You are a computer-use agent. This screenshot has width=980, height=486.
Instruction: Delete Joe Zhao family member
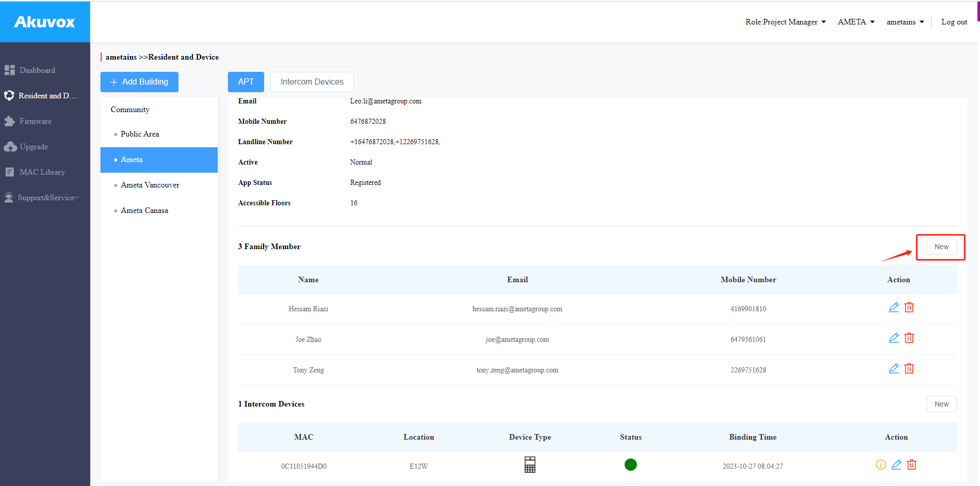pyautogui.click(x=909, y=338)
